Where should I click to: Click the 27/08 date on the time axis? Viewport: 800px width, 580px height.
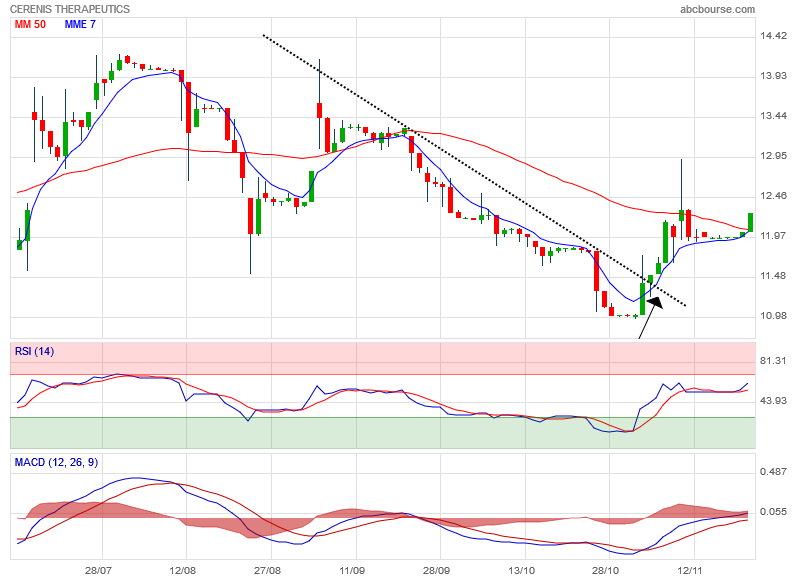tap(267, 570)
